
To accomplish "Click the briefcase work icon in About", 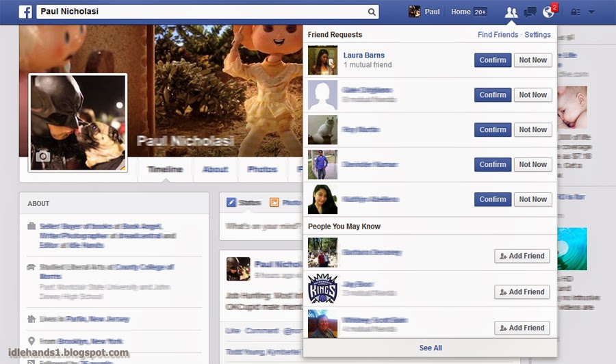I will point(31,226).
